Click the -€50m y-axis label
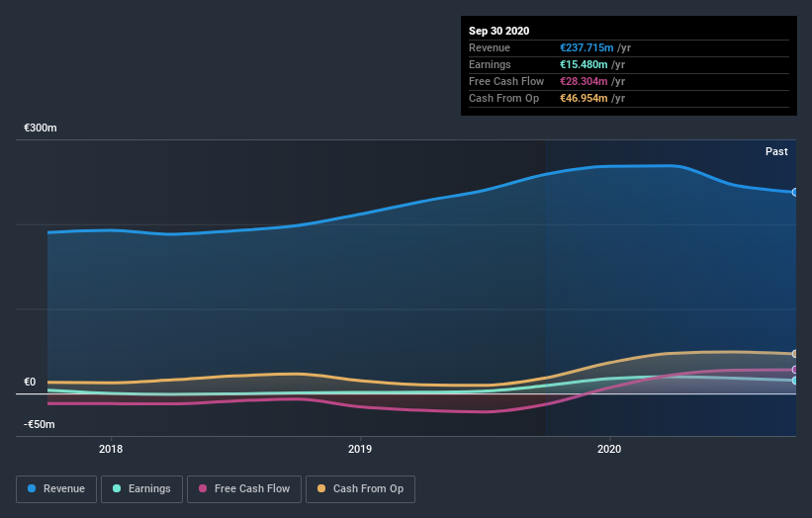812x518 pixels. click(x=40, y=424)
